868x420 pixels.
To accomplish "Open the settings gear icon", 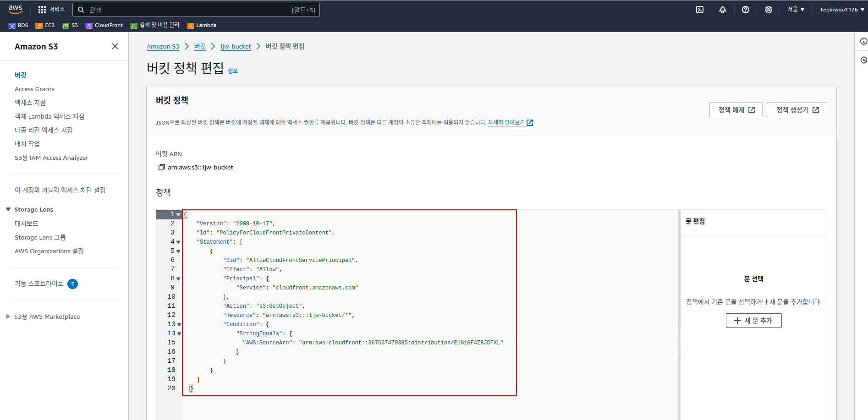I will [769, 10].
